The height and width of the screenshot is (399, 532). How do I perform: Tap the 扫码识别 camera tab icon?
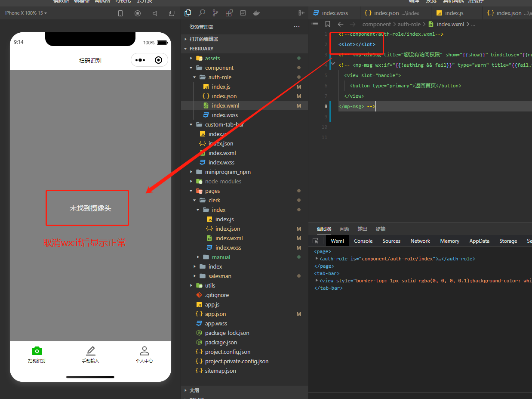[37, 351]
